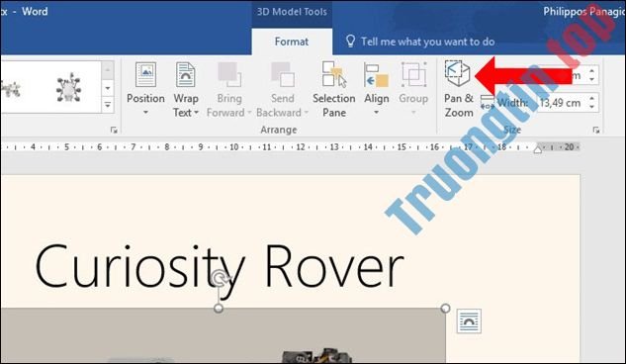Switch to the Format tab
626x364 pixels.
coord(292,42)
